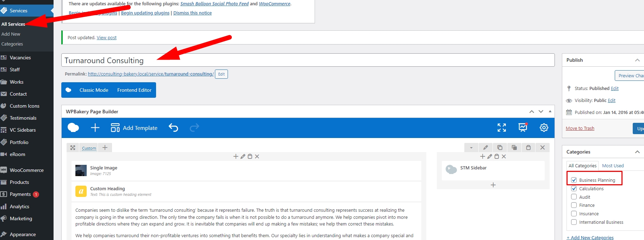Open the WPBakery presentation chart insights icon

(523, 127)
